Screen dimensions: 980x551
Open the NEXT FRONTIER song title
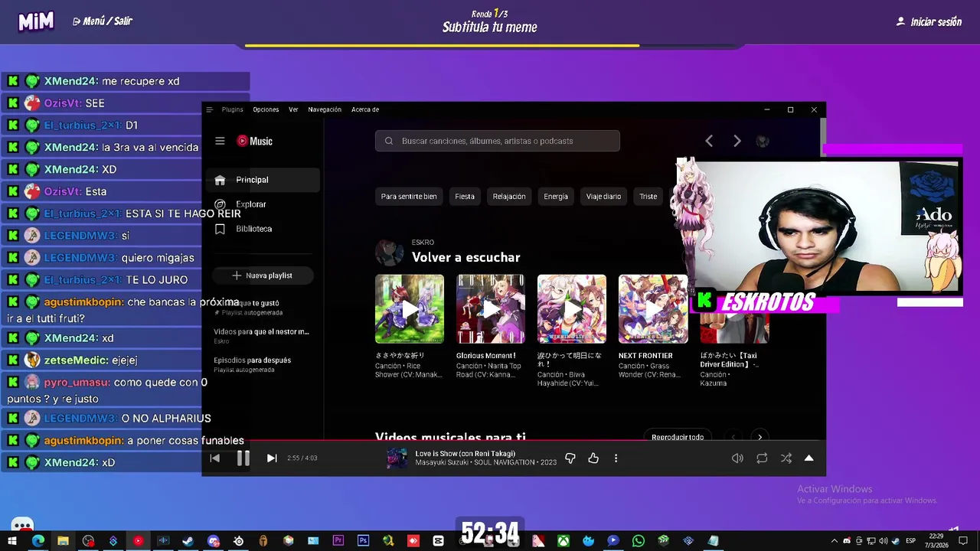[645, 356]
